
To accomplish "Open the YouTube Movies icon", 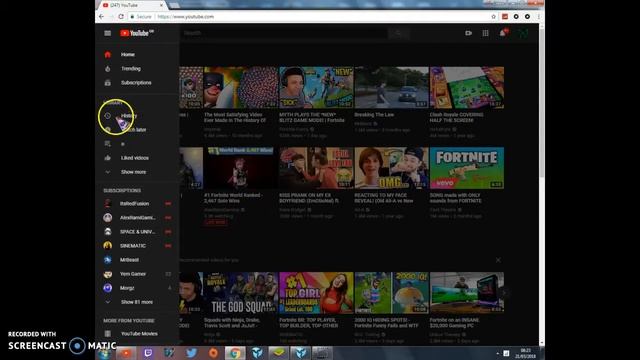I will click(108, 334).
